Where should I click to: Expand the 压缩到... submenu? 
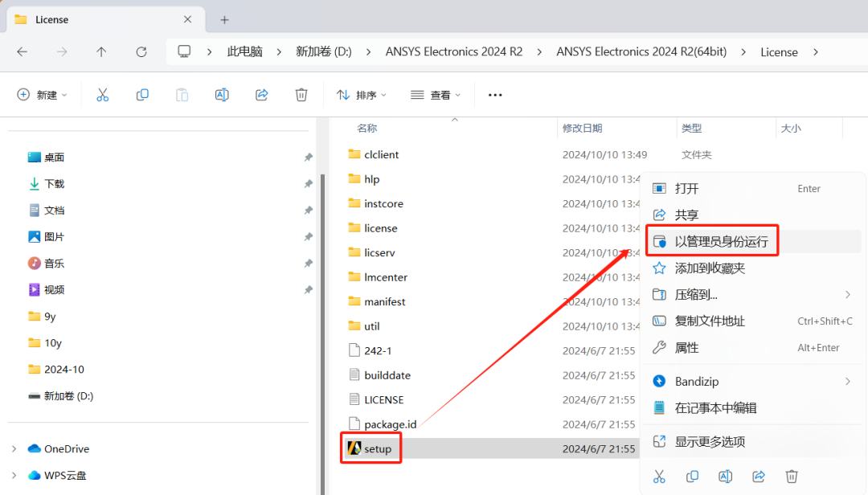click(848, 295)
